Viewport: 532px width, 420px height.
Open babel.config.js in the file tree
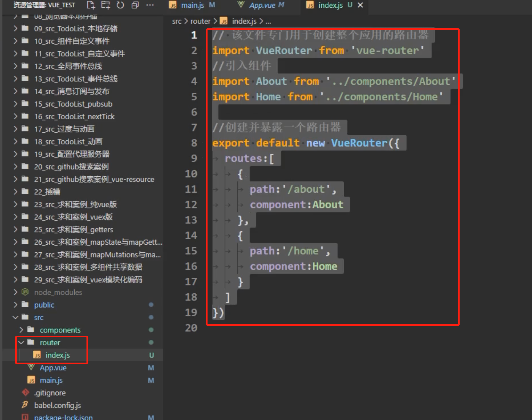[x=58, y=405]
